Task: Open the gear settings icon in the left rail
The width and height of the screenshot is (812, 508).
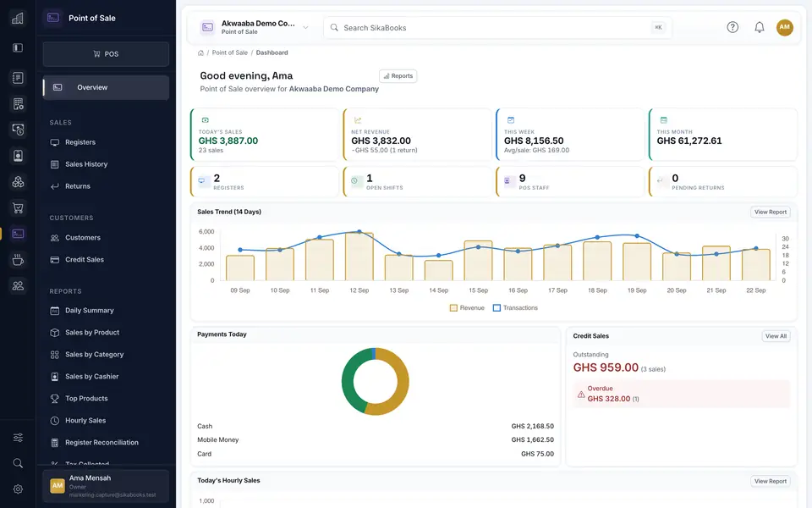Action: pyautogui.click(x=18, y=489)
